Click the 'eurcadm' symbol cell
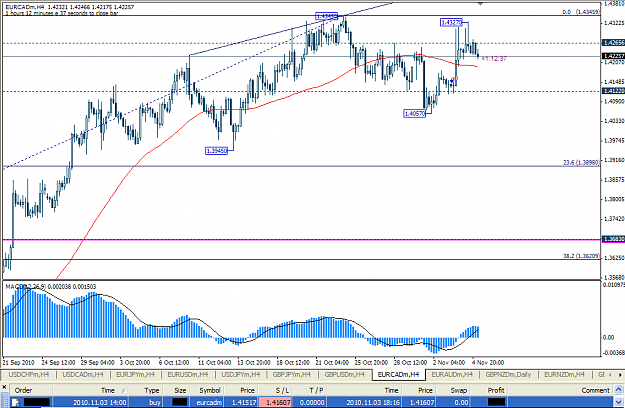This screenshot has width=625, height=408. [x=209, y=402]
